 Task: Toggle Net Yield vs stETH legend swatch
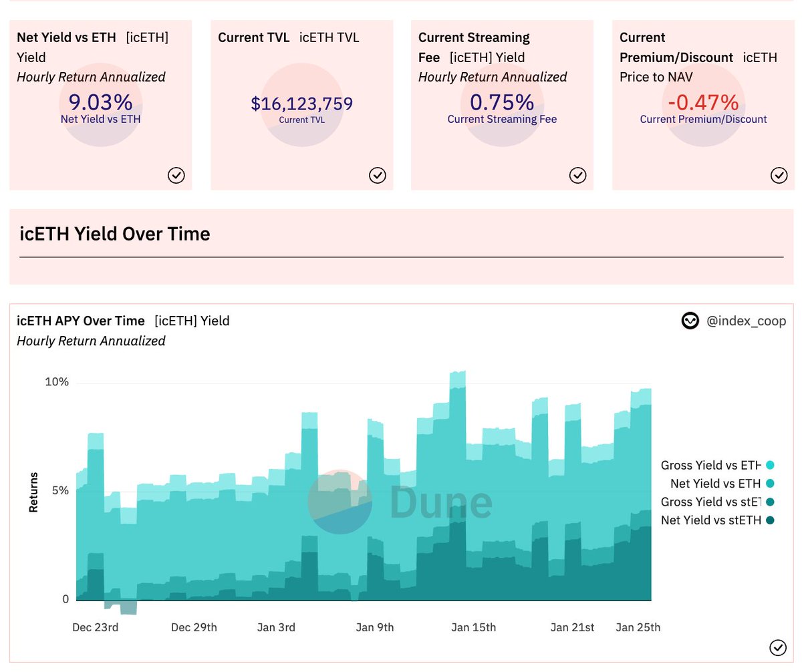pos(770,520)
